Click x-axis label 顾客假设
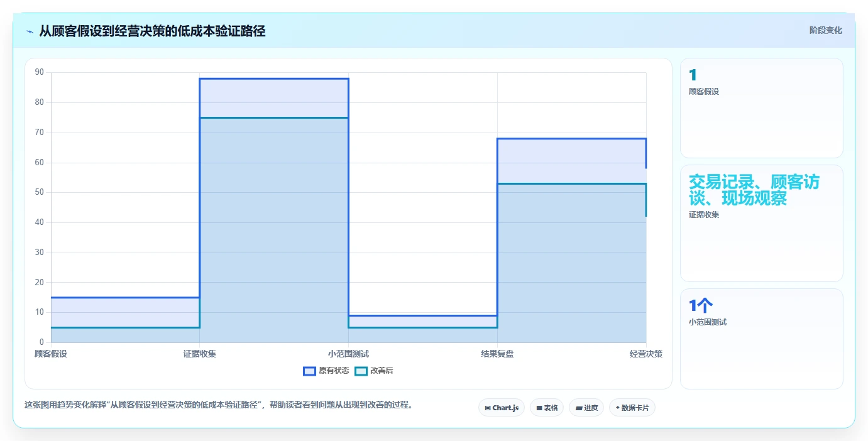 coord(51,354)
